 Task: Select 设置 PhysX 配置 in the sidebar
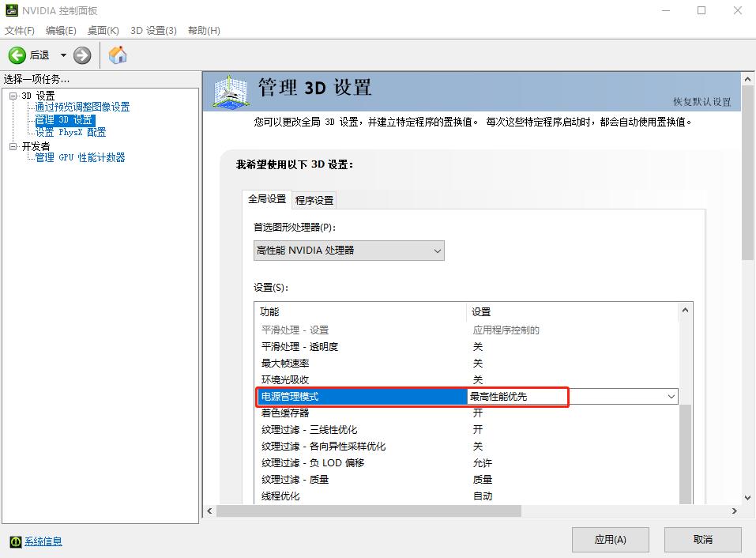pos(69,132)
